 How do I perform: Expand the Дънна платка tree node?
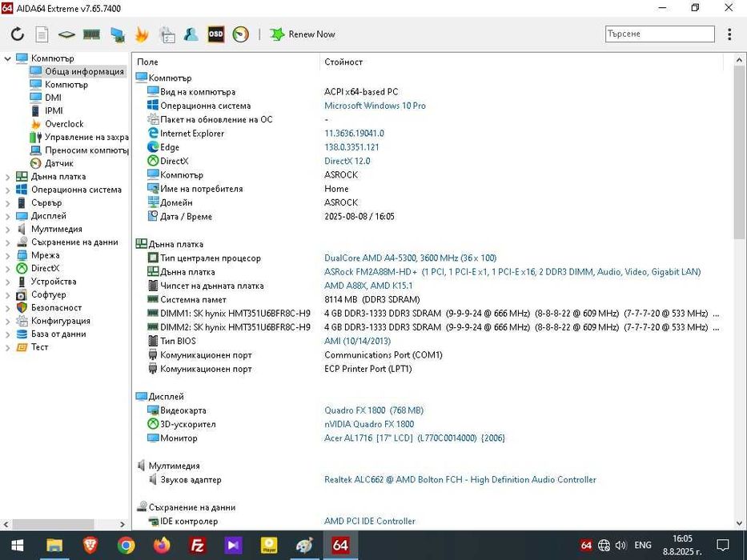(7, 177)
